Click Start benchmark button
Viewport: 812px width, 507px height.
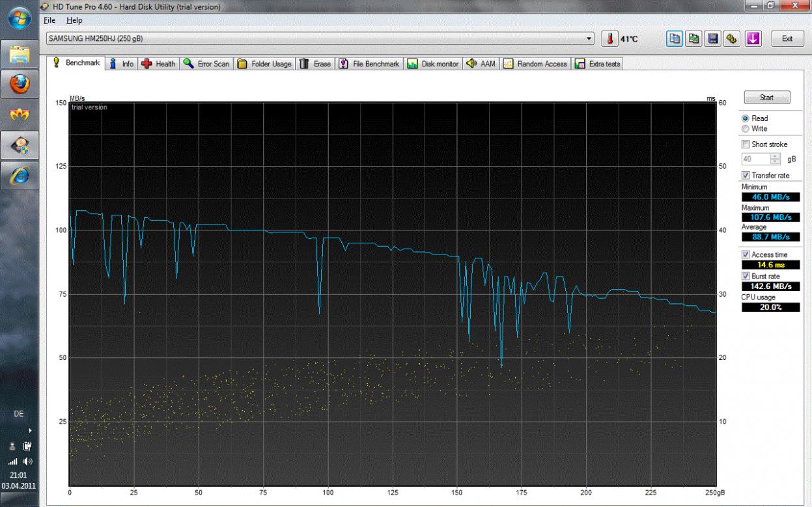pyautogui.click(x=766, y=98)
